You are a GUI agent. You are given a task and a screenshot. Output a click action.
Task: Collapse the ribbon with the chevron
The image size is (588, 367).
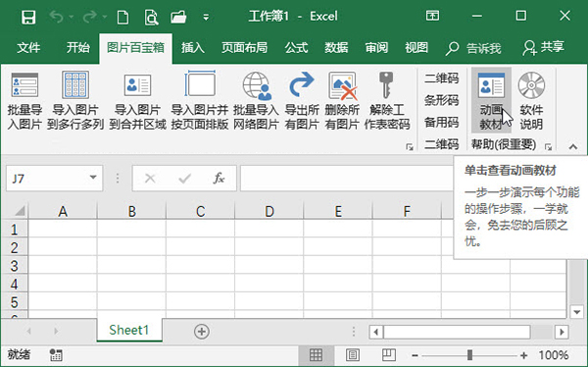pyautogui.click(x=572, y=147)
